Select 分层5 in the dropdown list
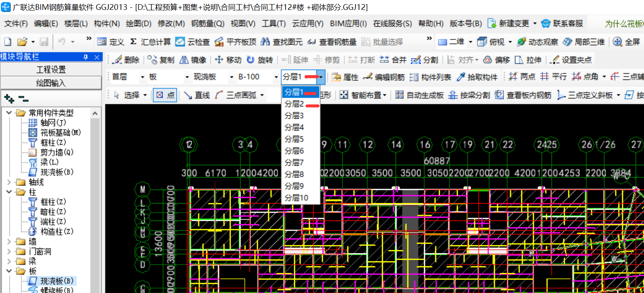This screenshot has height=293, width=644. pos(301,139)
